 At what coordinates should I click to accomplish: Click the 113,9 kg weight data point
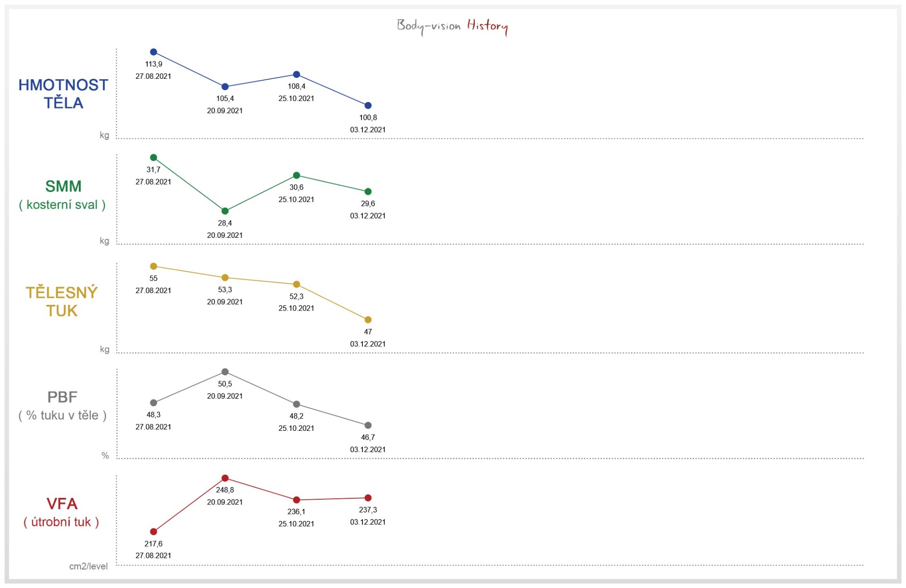[153, 52]
